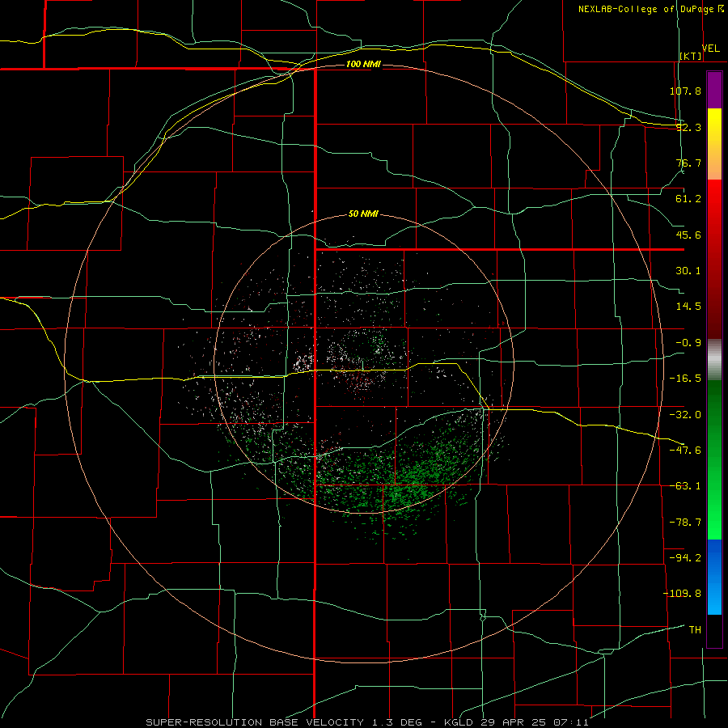
Task: Pick the gray segment of the color bar
Action: [x=714, y=360]
